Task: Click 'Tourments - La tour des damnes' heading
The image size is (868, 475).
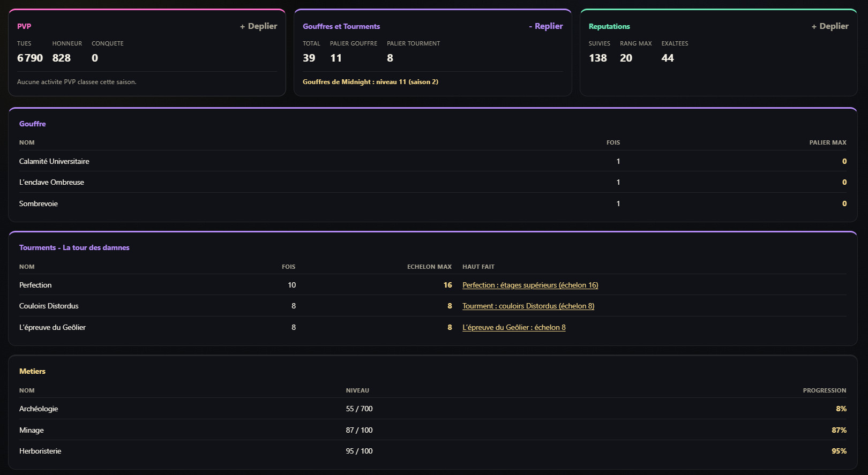Action: [74, 247]
